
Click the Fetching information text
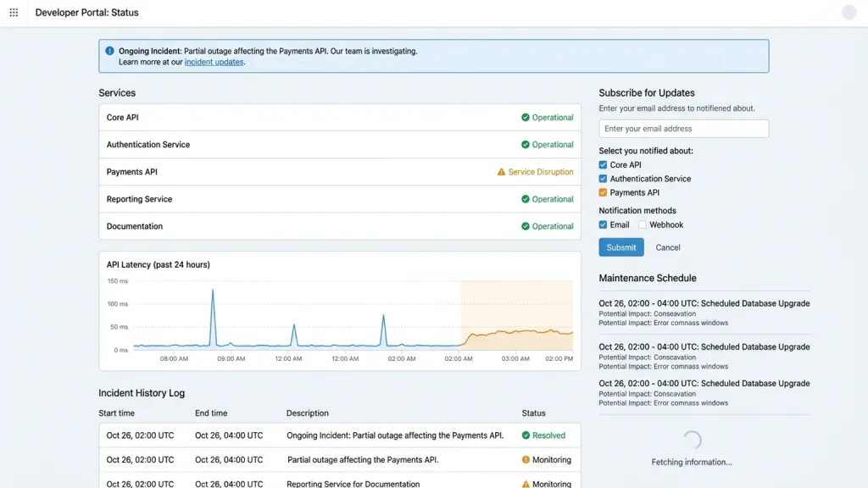coord(692,462)
